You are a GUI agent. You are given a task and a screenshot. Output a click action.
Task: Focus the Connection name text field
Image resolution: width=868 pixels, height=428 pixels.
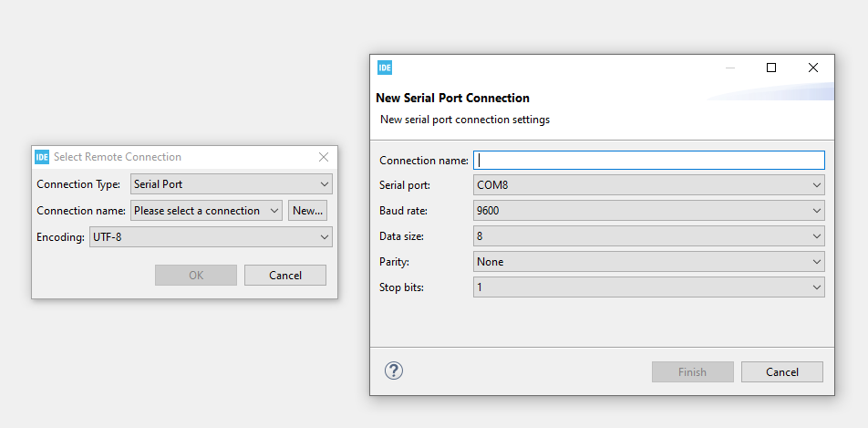click(648, 160)
